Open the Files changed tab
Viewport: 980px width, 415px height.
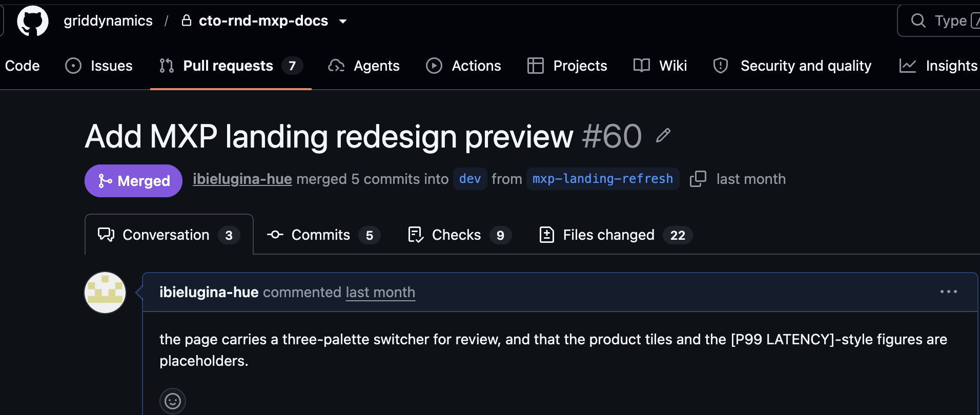616,235
